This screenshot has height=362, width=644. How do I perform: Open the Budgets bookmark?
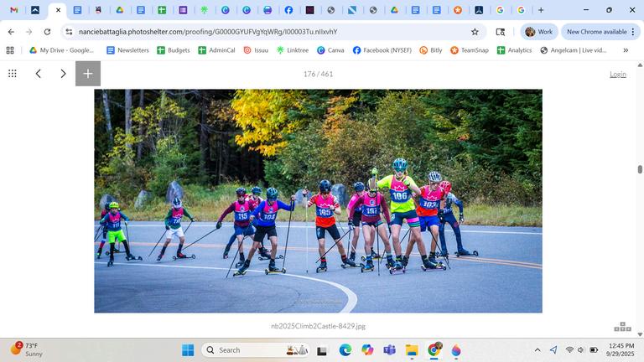[x=174, y=50]
